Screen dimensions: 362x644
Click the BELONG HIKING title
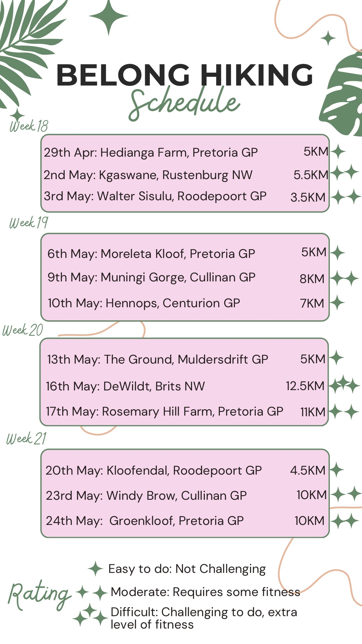[x=185, y=75]
